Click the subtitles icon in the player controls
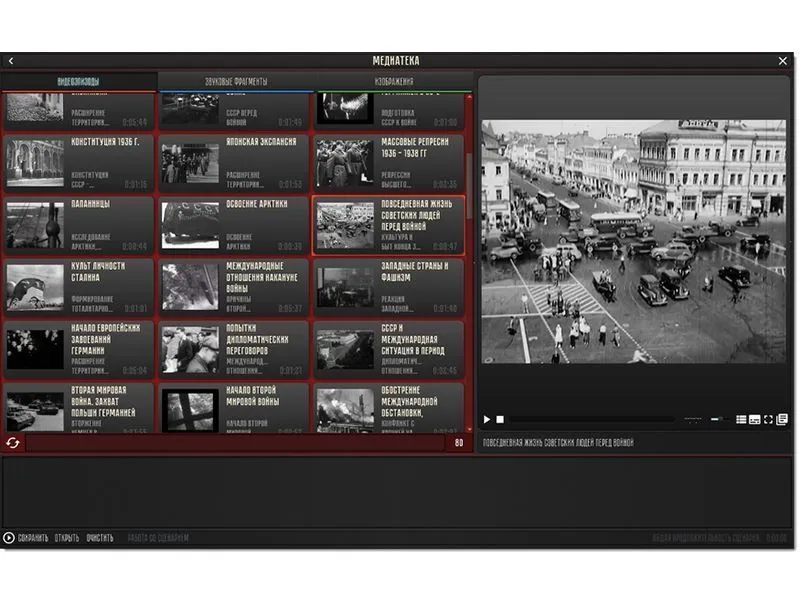800x600 pixels. pyautogui.click(x=755, y=420)
